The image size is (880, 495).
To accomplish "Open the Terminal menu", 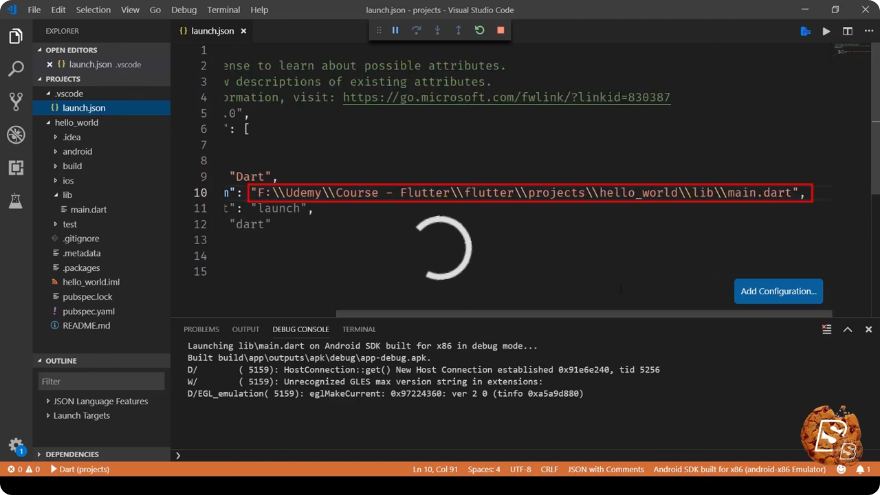I will [x=223, y=10].
